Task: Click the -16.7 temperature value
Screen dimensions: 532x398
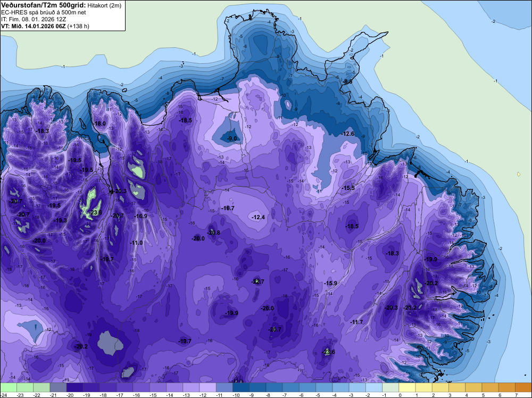Action: pos(228,208)
